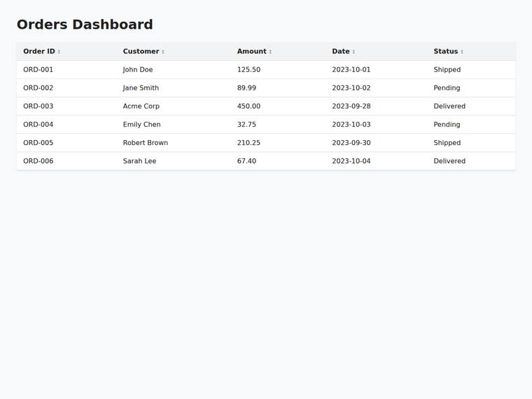Click the sort arrows icon next to Amount
532x399 pixels.
[270, 52]
